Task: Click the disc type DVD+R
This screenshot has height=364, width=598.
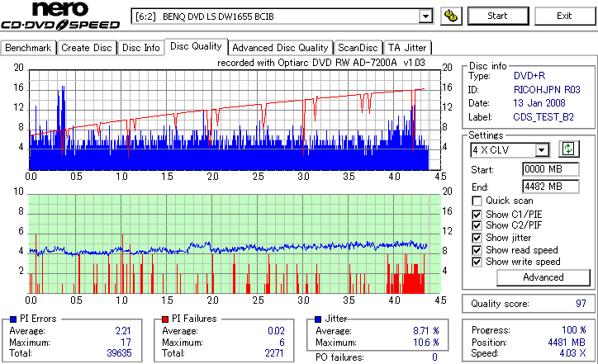Action: (x=529, y=76)
